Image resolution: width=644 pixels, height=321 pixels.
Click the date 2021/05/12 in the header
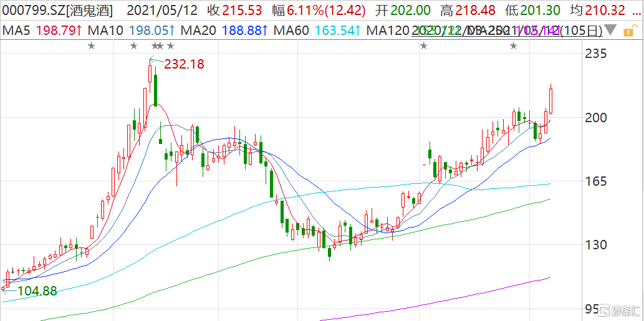pos(163,11)
